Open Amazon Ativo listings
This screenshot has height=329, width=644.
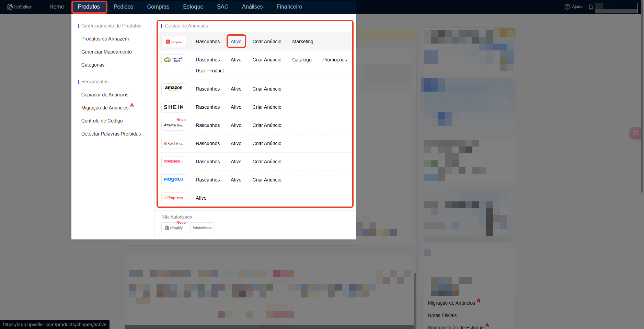pos(236,89)
